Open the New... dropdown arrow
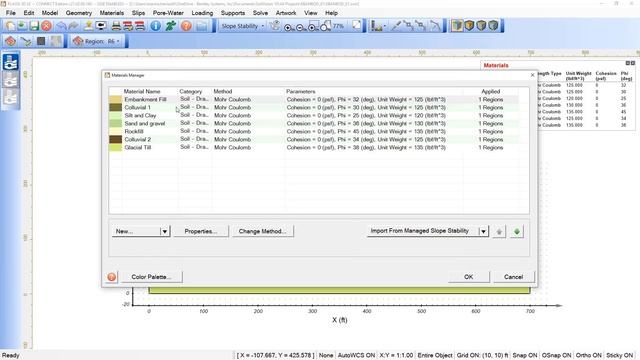 pos(164,231)
